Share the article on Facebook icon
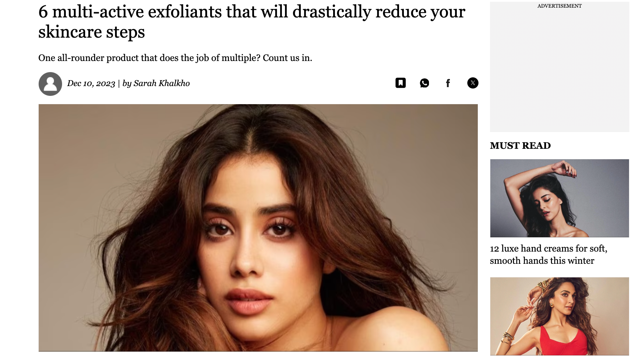This screenshot has width=644, height=361. coord(448,83)
